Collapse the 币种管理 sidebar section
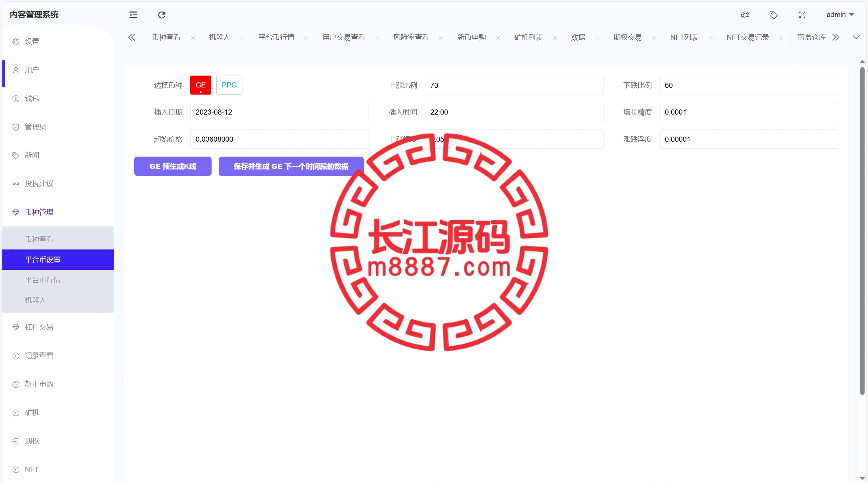Screen dimensions: 868x483 point(39,212)
